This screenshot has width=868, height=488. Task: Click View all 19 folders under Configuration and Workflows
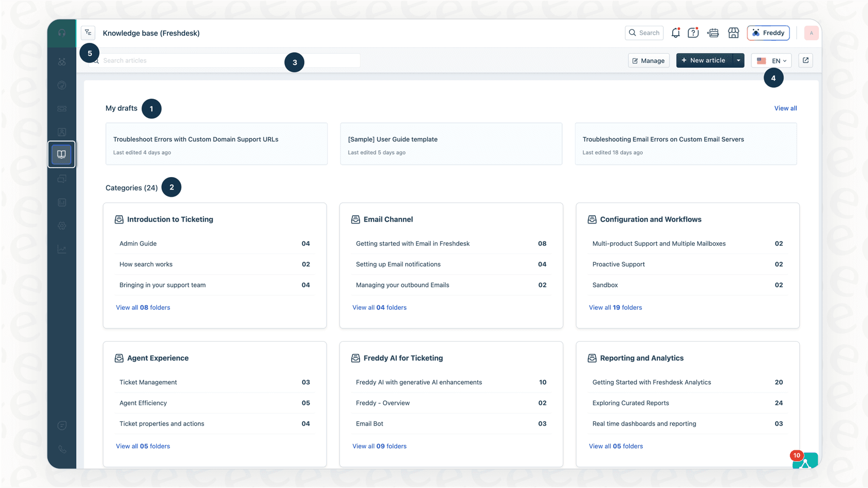[615, 307]
